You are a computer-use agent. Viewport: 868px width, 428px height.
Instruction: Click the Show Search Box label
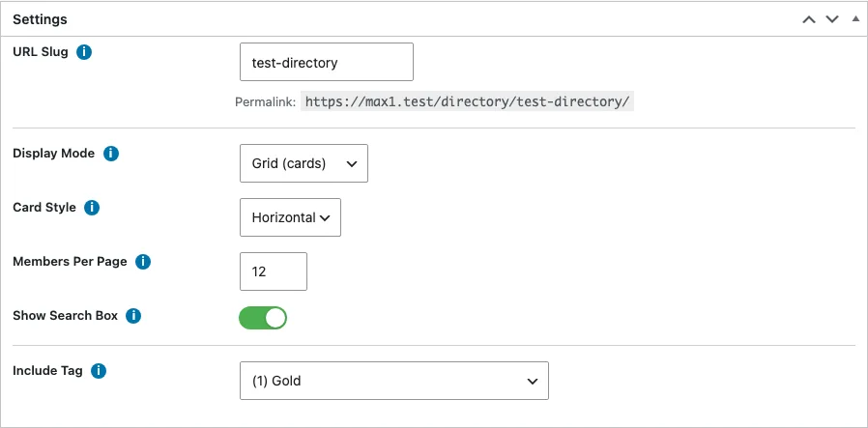coord(66,316)
